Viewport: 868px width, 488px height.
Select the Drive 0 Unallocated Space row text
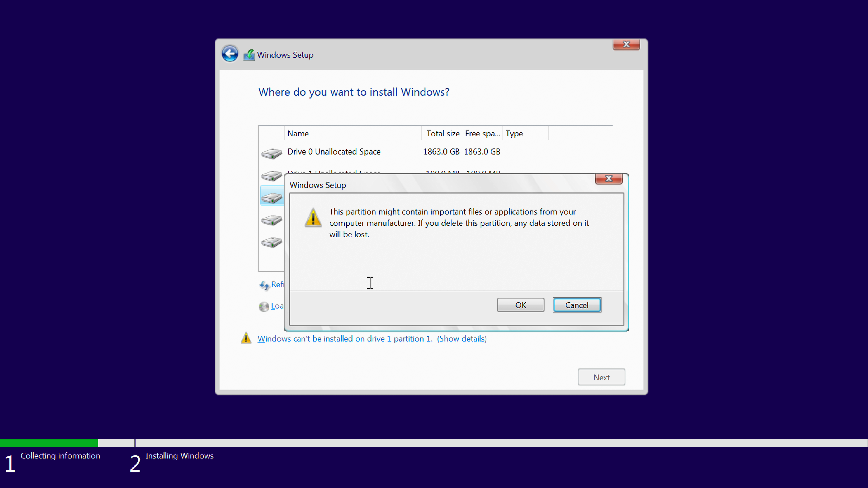click(x=334, y=152)
